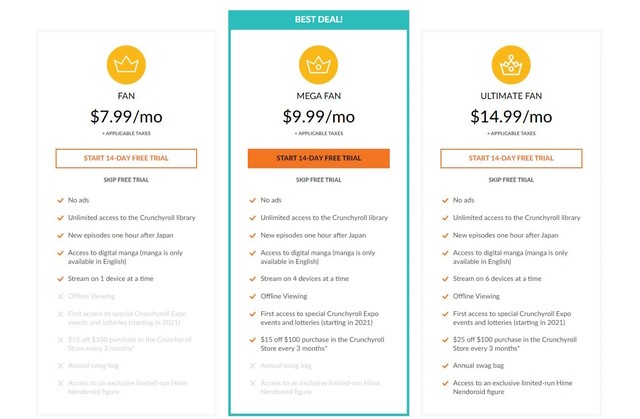
Task: Start the Ultimate Fan 14-day free trial
Action: click(511, 158)
